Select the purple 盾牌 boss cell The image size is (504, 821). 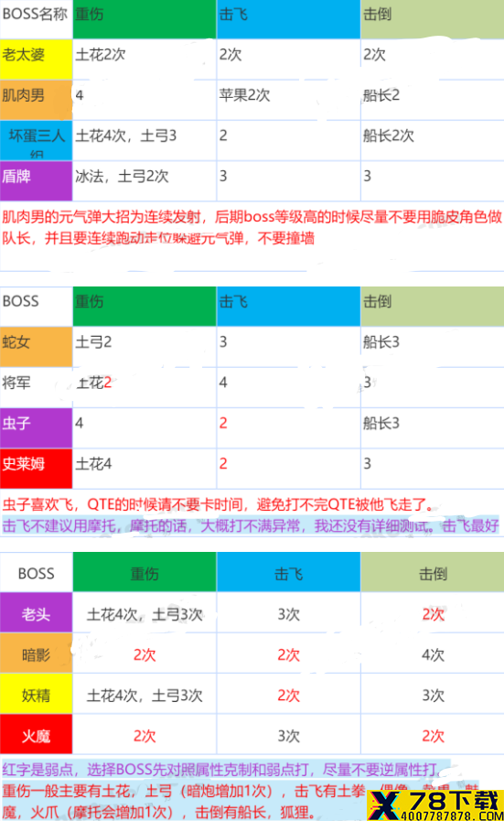click(x=36, y=180)
